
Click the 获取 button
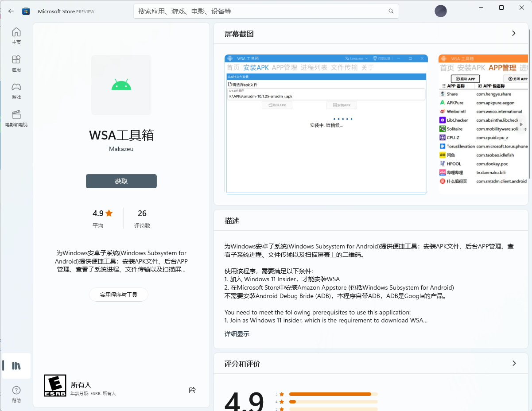(x=121, y=181)
